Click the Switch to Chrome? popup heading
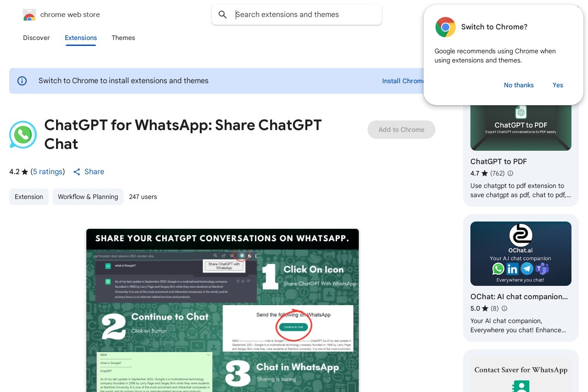Screen dimensions: 588x392 pos(494,27)
